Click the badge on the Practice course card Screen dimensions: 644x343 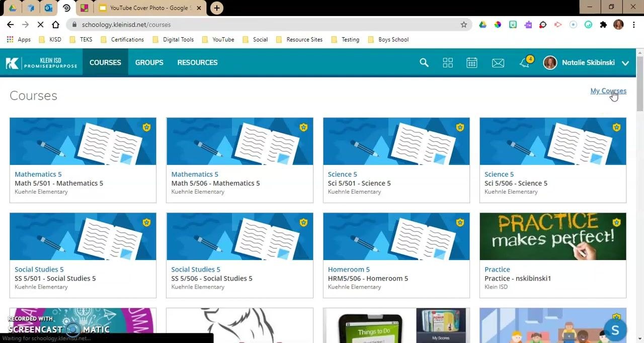617,222
